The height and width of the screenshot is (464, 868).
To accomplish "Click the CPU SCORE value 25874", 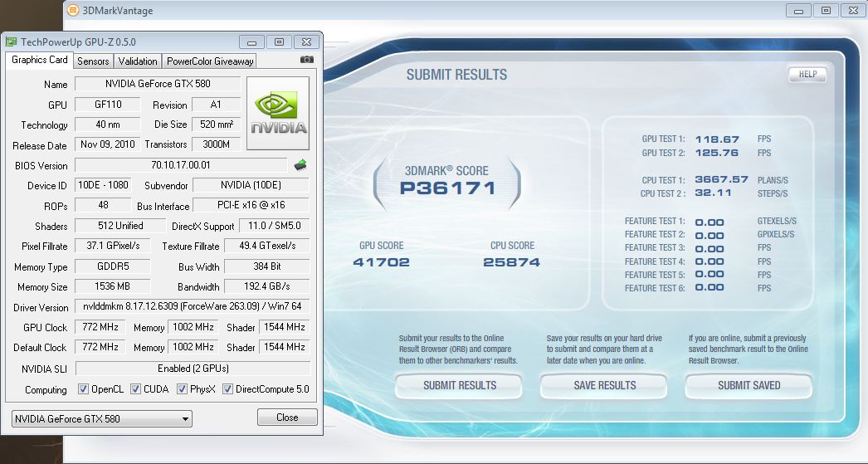I will pos(511,262).
